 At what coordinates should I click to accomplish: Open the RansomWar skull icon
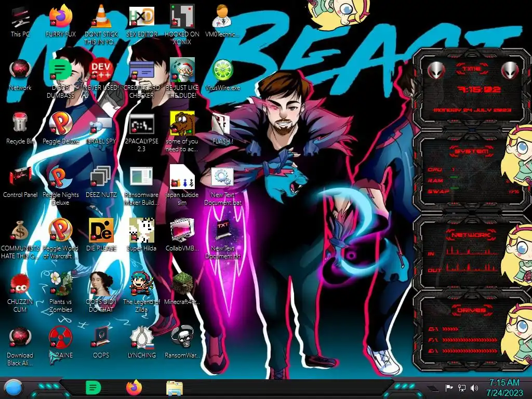[182, 343]
